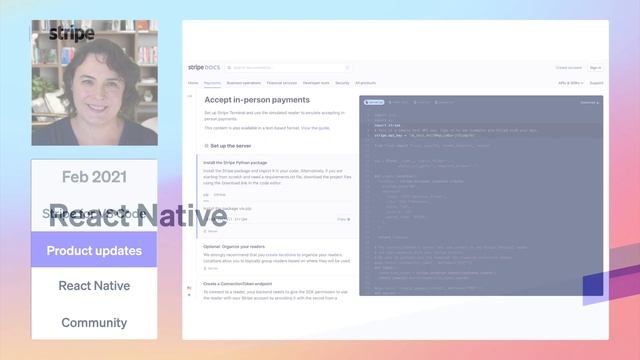This screenshot has width=640, height=360.
Task: Select the highlighted server file tab
Action: (374, 102)
